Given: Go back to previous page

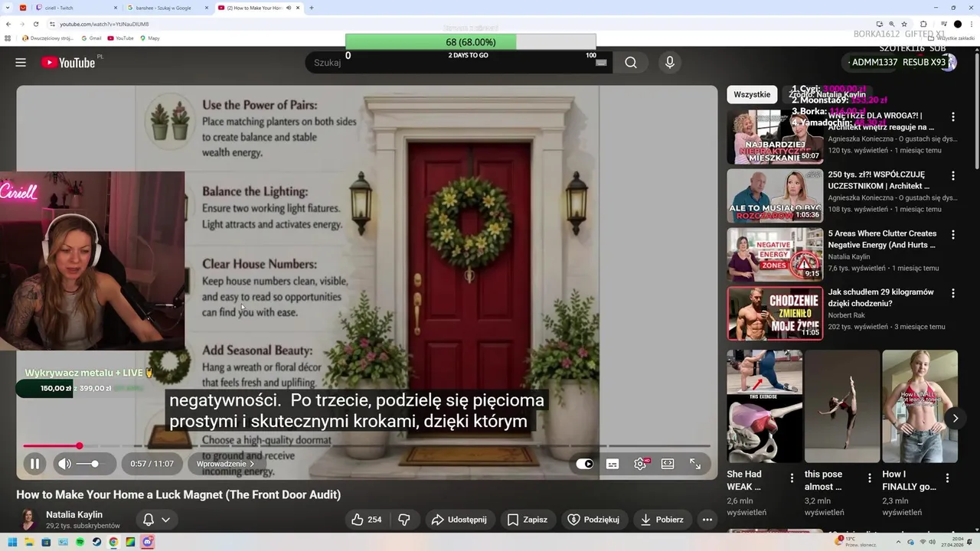Looking at the screenshot, I should pyautogui.click(x=8, y=24).
